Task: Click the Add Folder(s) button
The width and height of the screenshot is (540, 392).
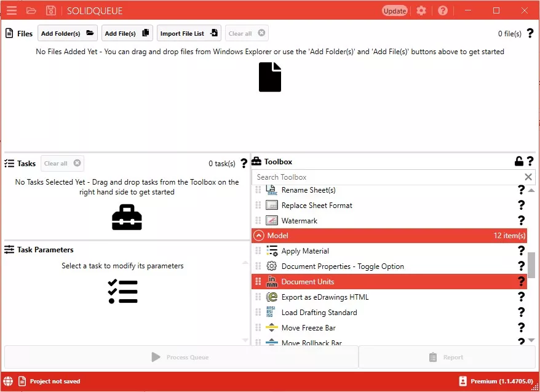Action: [x=67, y=33]
